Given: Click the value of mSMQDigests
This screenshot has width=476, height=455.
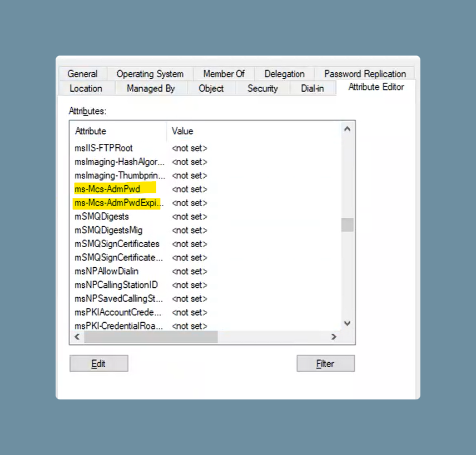Looking at the screenshot, I should pos(190,216).
